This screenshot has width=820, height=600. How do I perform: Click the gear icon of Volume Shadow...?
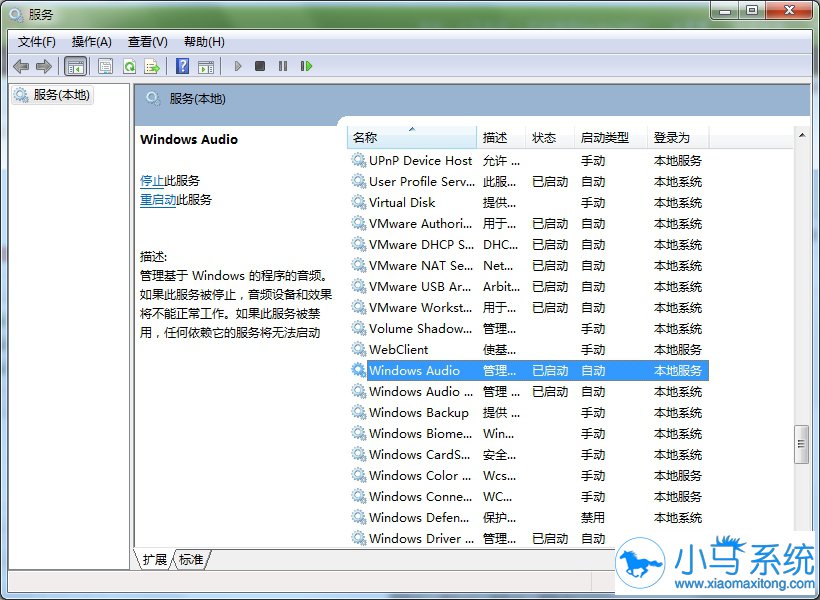[358, 328]
